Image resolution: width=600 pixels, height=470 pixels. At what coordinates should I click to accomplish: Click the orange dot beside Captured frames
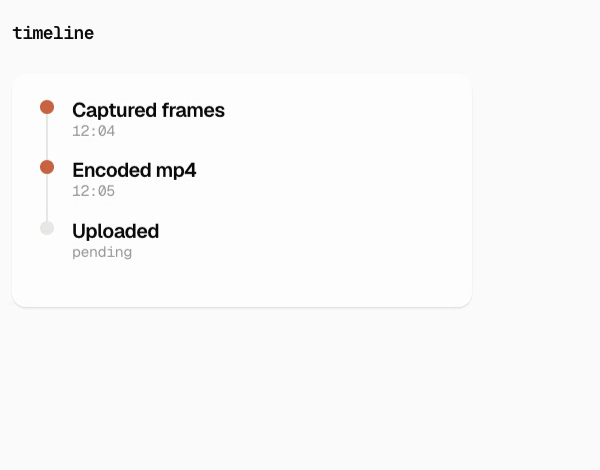point(47,107)
